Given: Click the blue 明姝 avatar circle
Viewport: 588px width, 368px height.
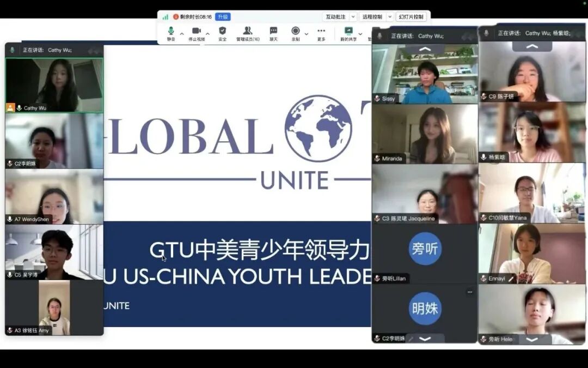Looking at the screenshot, I should (x=425, y=308).
